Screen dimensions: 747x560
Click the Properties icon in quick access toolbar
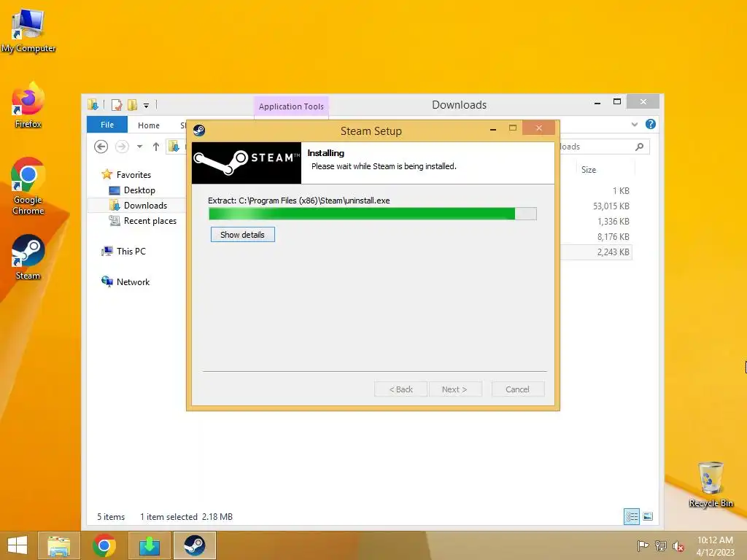coord(117,105)
